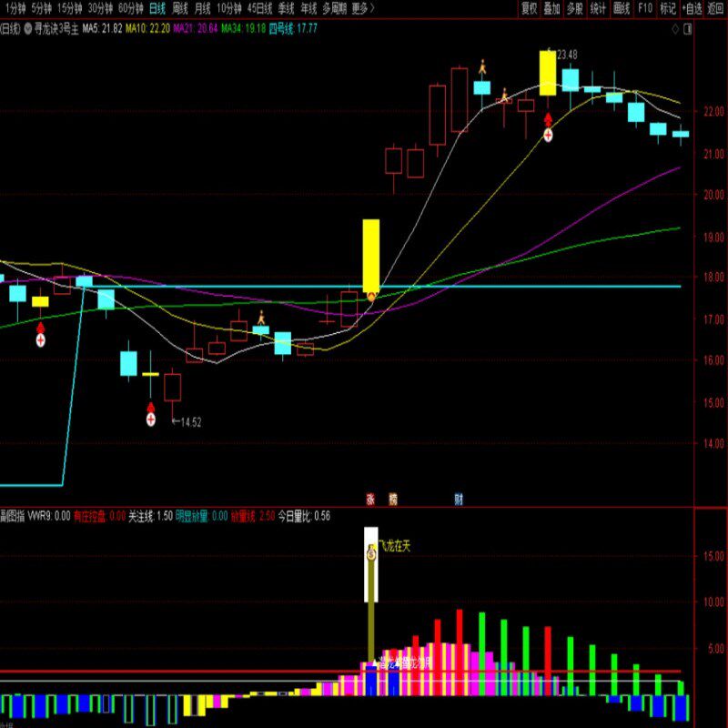728x728 pixels.
Task: Open the 多股 multi-stock view
Action: 575,8
